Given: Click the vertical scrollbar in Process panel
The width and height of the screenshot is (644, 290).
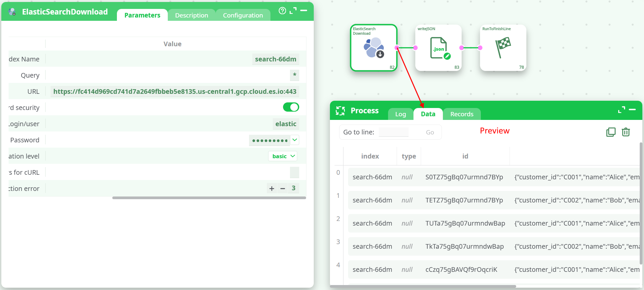Looking at the screenshot, I should click(641, 203).
